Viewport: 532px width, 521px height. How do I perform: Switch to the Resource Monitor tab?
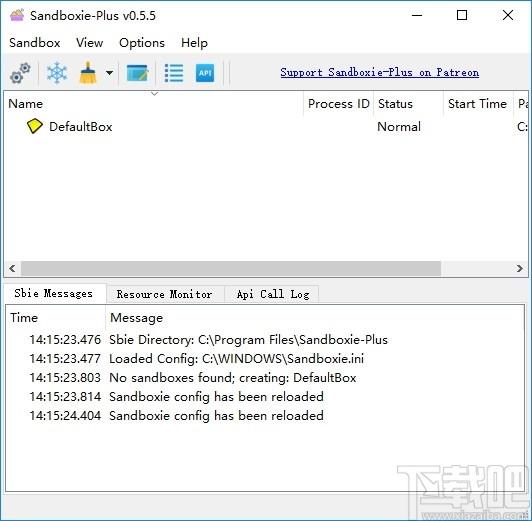click(165, 294)
